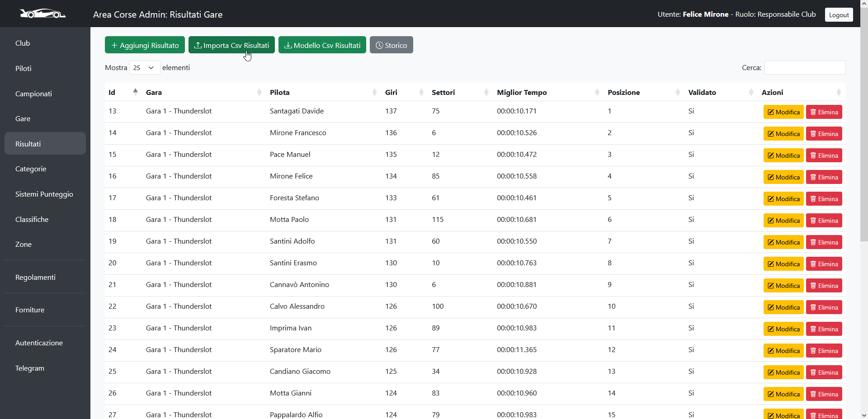
Task: Click the race car logo icon
Action: (42, 14)
